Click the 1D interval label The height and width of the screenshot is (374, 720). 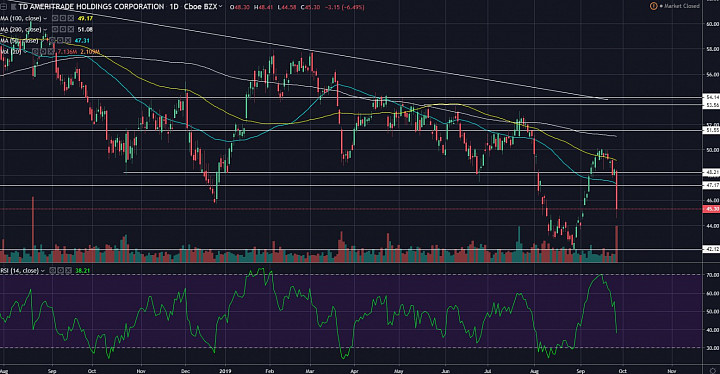(174, 6)
